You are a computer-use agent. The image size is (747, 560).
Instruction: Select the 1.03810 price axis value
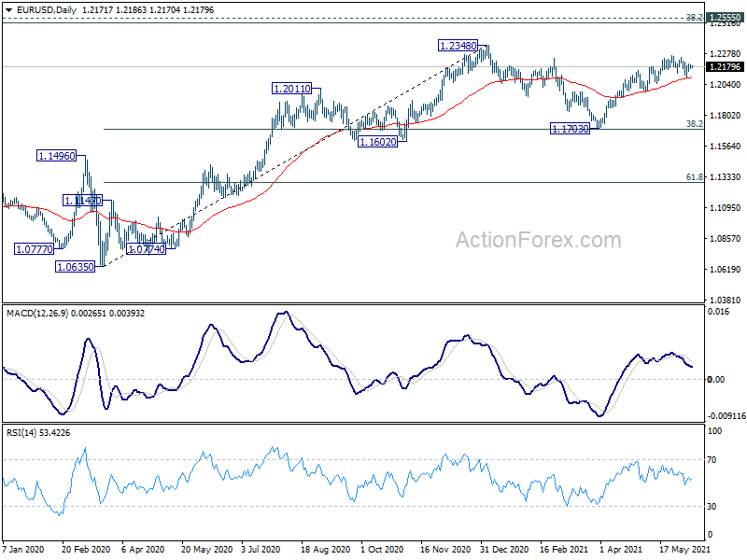(726, 300)
